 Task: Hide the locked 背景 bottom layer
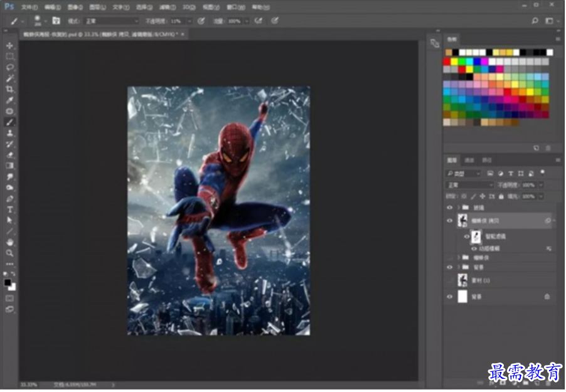tap(449, 297)
